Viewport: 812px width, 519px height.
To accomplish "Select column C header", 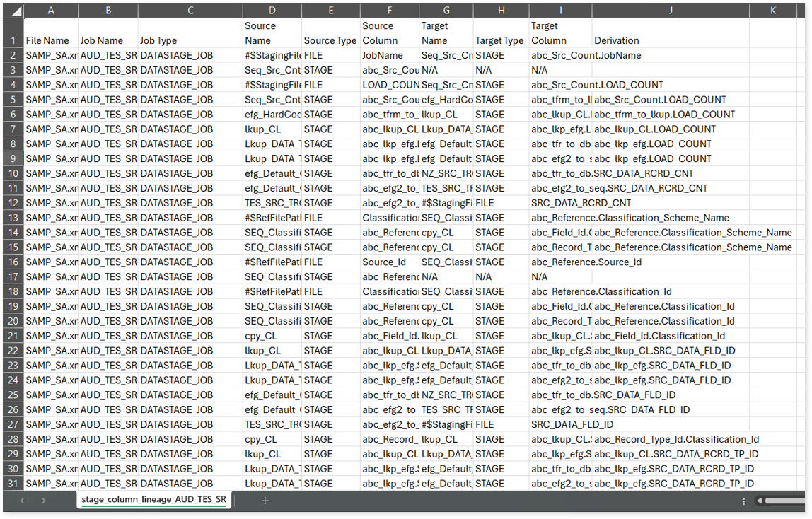I will pos(190,11).
